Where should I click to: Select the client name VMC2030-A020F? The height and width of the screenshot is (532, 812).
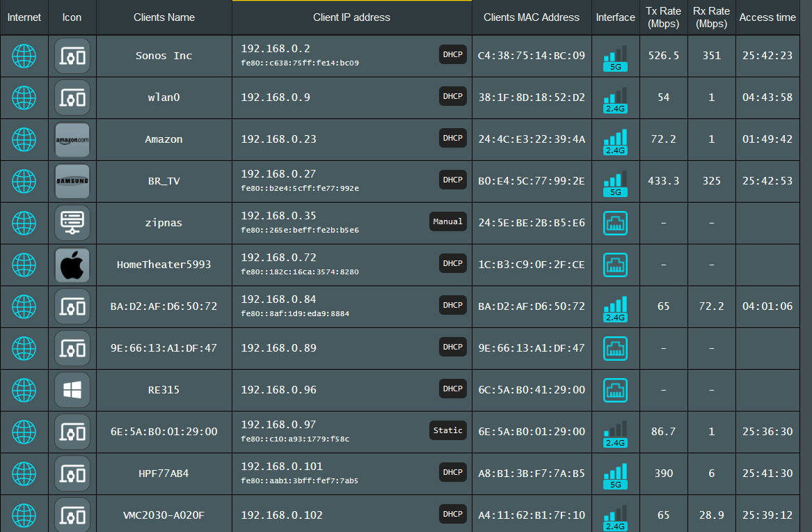coord(164,515)
